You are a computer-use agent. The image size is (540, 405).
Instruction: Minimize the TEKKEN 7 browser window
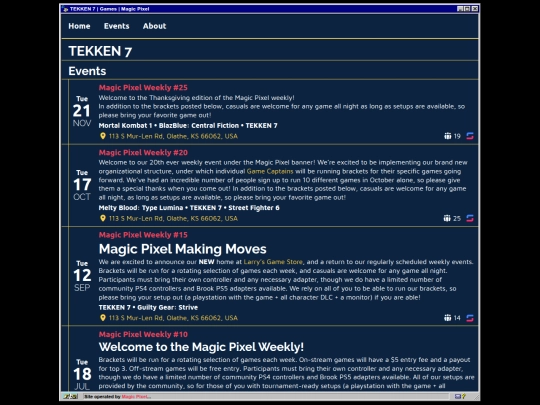click(x=460, y=9)
